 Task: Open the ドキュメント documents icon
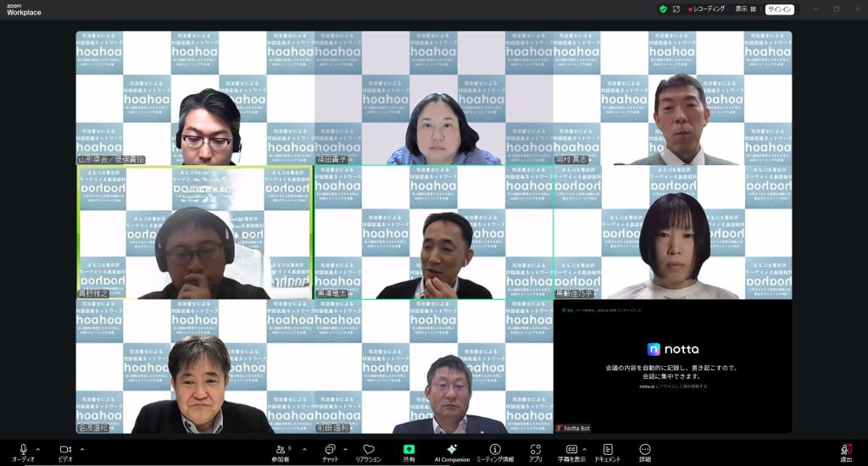coord(607,450)
